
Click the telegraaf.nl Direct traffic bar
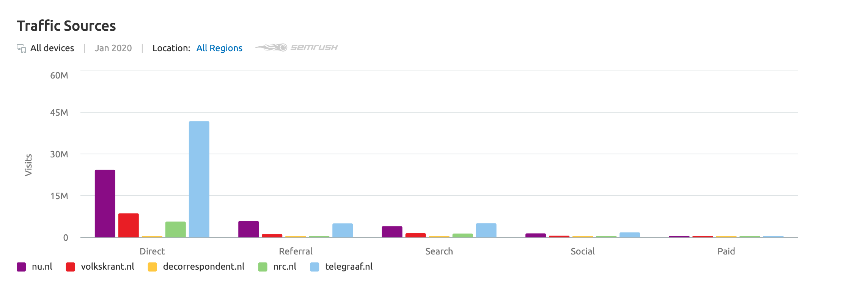tap(199, 179)
